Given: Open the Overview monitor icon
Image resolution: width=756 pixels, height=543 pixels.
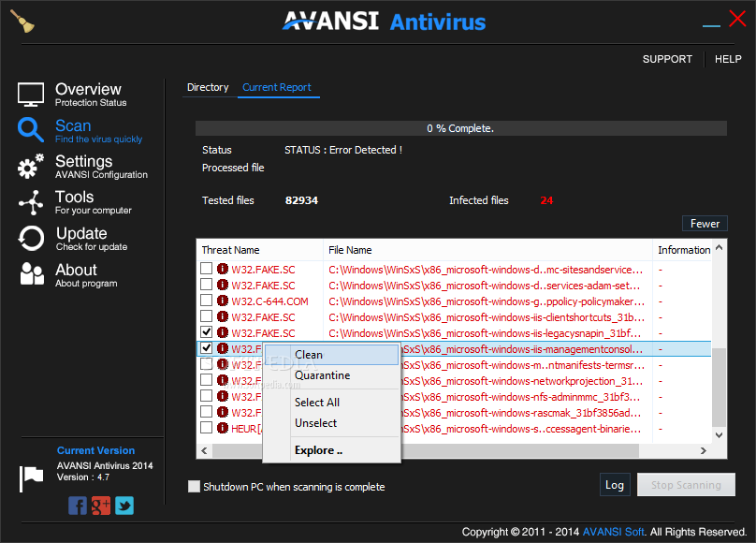Looking at the screenshot, I should tap(31, 94).
